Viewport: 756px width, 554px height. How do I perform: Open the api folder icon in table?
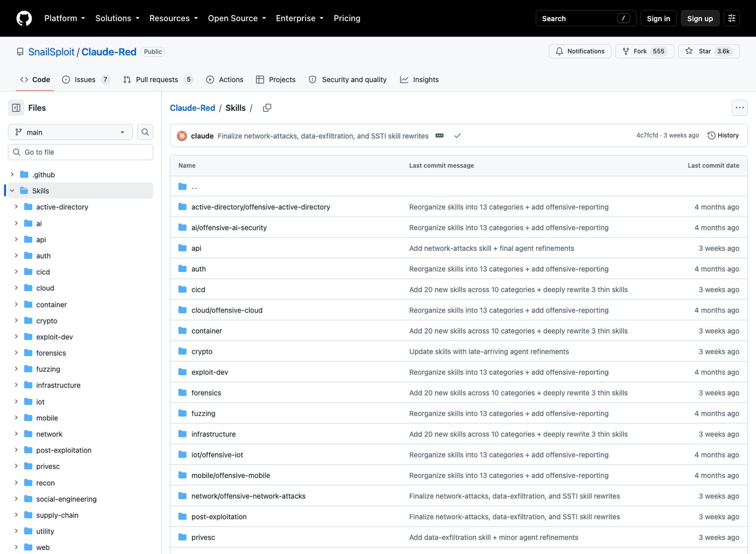coord(183,248)
